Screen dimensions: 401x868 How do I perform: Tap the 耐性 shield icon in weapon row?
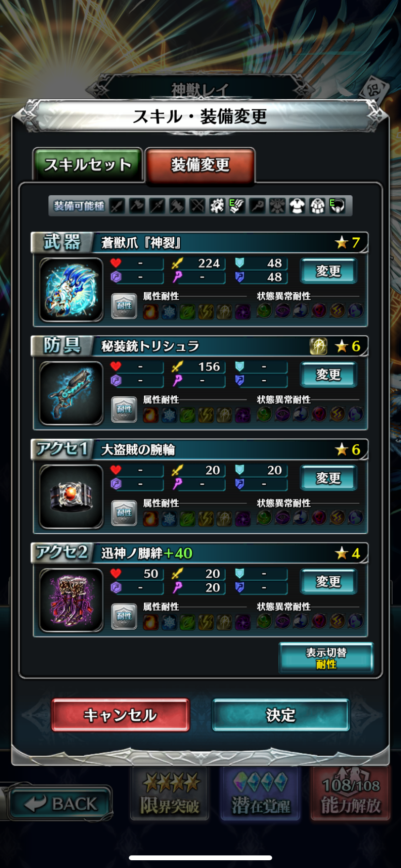124,306
